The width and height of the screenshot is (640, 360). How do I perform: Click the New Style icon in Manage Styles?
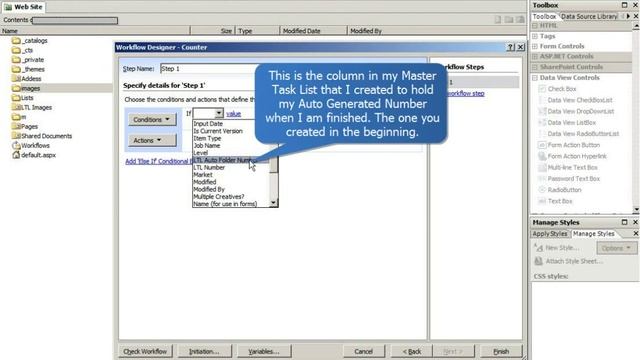pyautogui.click(x=538, y=247)
